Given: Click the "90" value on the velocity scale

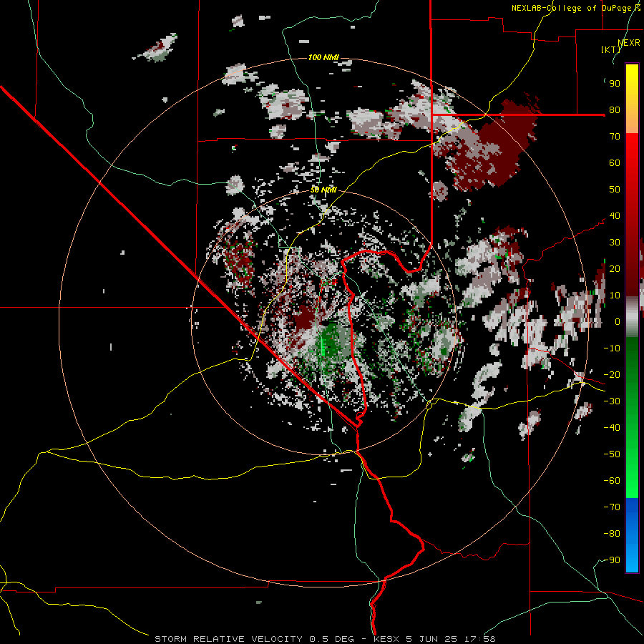Looking at the screenshot, I should (615, 84).
